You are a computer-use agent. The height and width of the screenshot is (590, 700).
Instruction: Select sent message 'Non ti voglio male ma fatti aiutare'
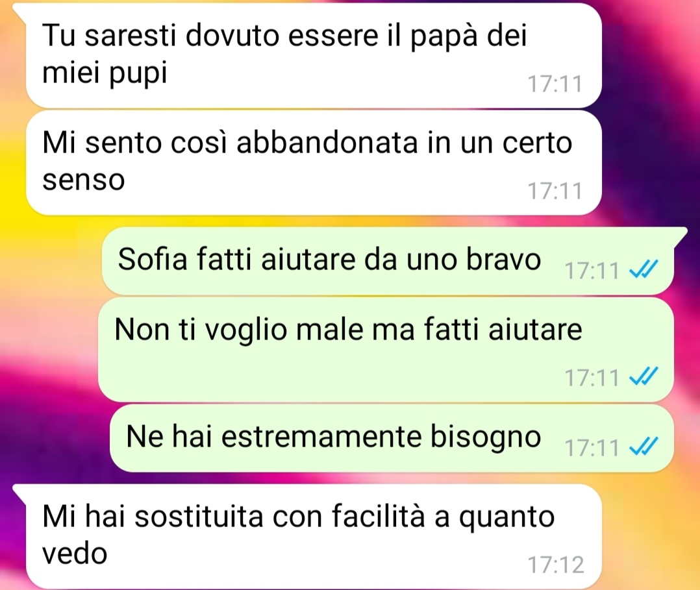[x=386, y=350]
